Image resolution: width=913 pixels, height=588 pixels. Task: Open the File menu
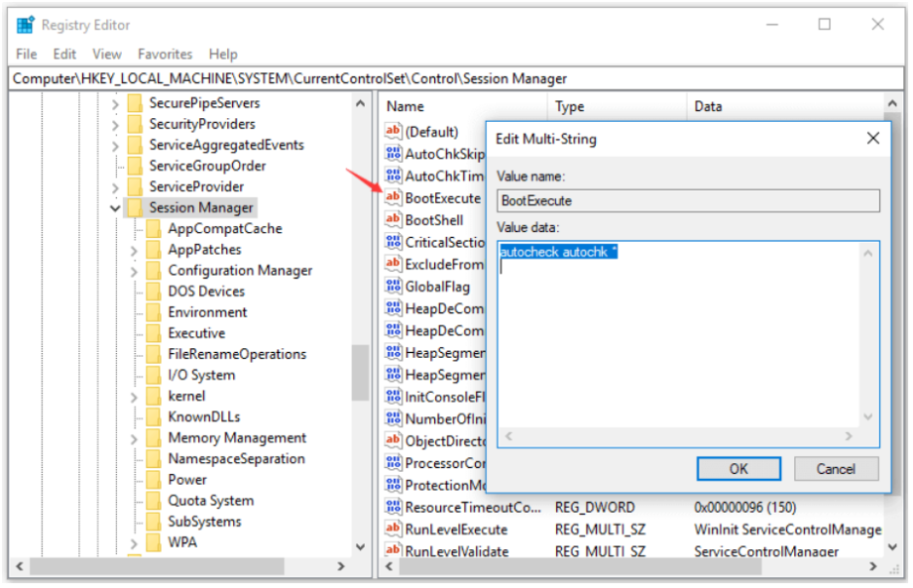[26, 55]
